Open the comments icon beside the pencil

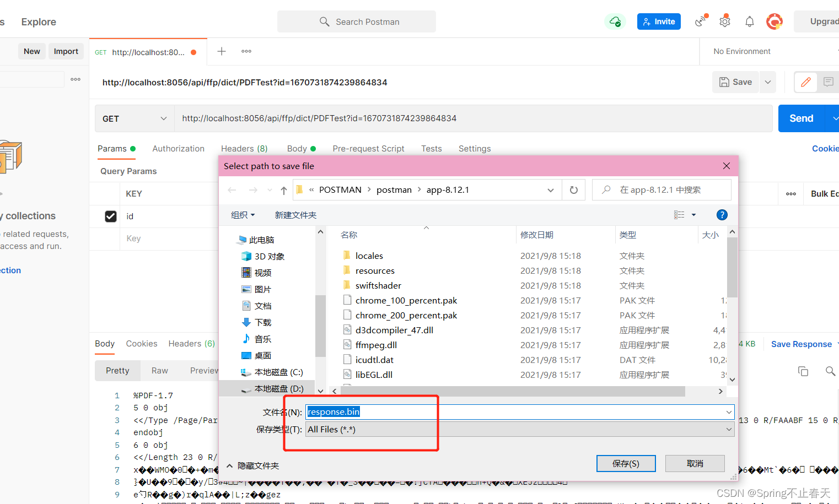pos(828,82)
